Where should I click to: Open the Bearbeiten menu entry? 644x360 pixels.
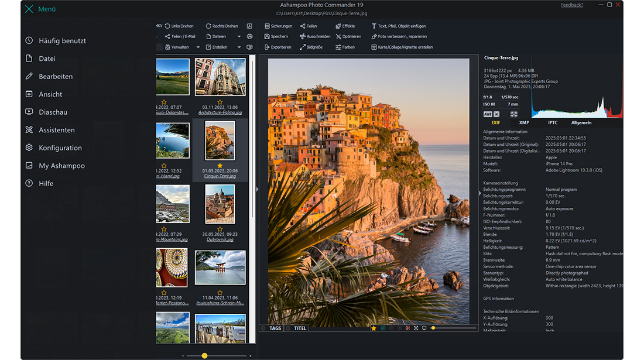pyautogui.click(x=49, y=76)
